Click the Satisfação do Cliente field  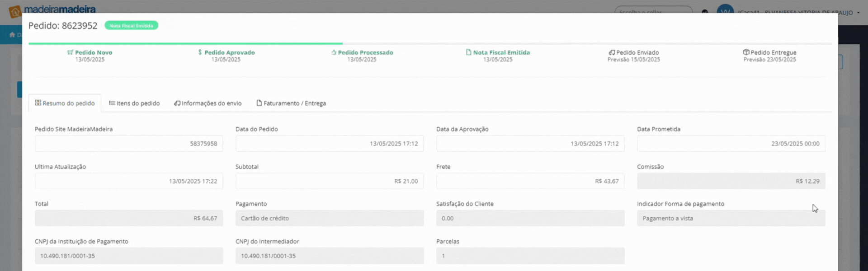coord(530,218)
